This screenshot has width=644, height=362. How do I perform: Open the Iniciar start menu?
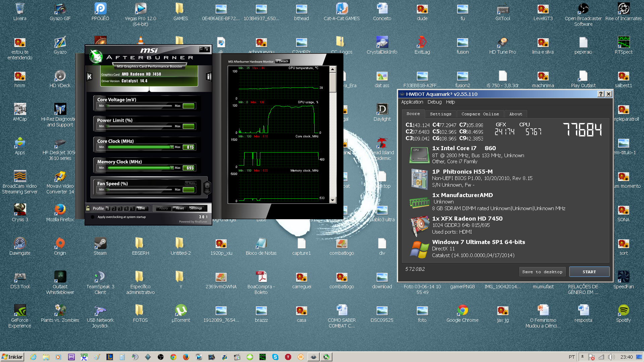(12, 357)
